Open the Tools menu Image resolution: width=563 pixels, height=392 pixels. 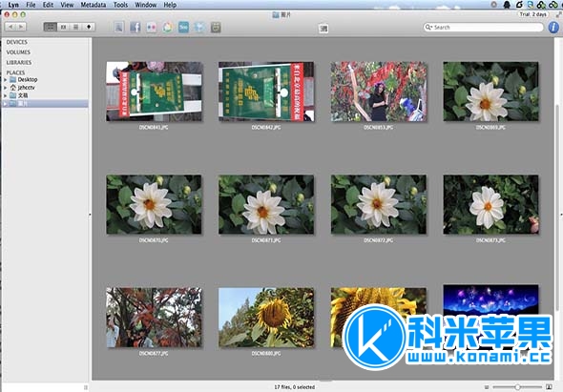tap(120, 5)
